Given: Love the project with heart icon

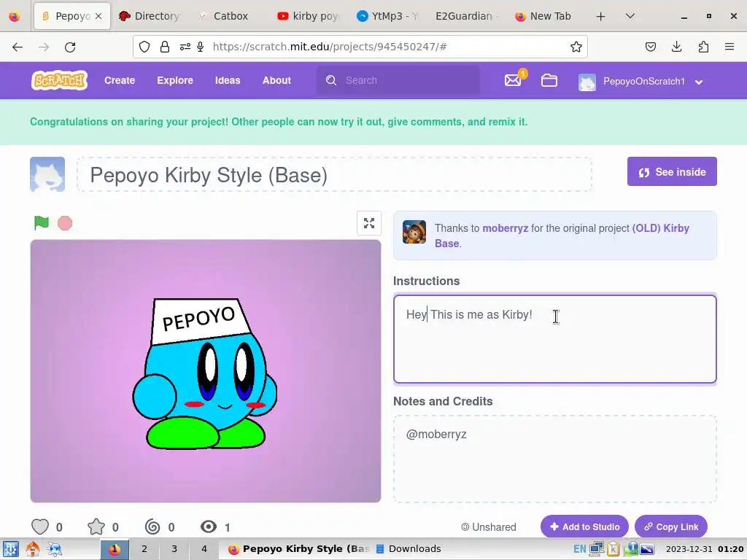Looking at the screenshot, I should coord(40,526).
